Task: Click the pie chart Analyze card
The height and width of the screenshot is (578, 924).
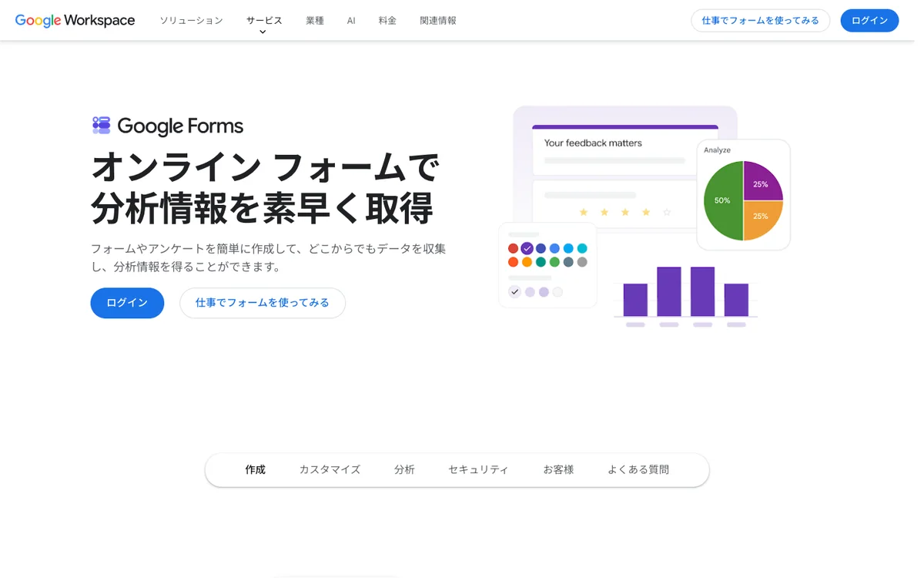Action: 743,195
